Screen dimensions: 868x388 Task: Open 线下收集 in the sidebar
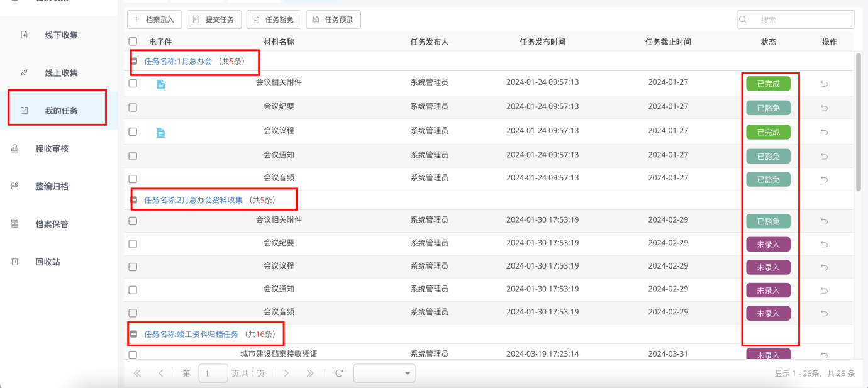point(61,35)
